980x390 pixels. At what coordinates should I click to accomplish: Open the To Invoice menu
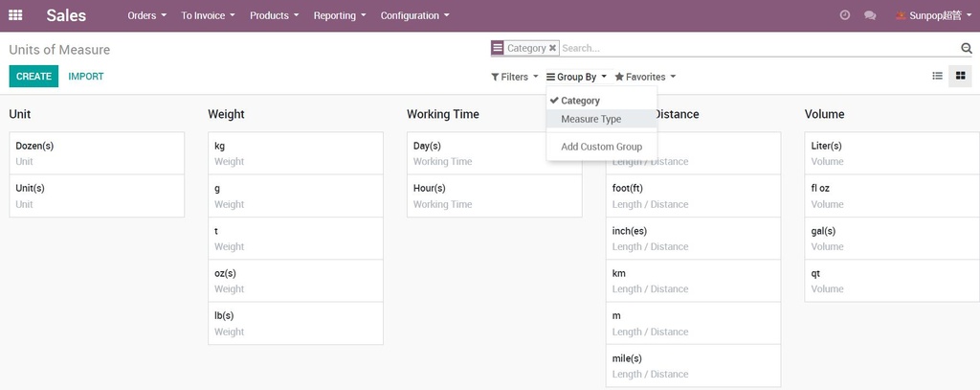208,15
